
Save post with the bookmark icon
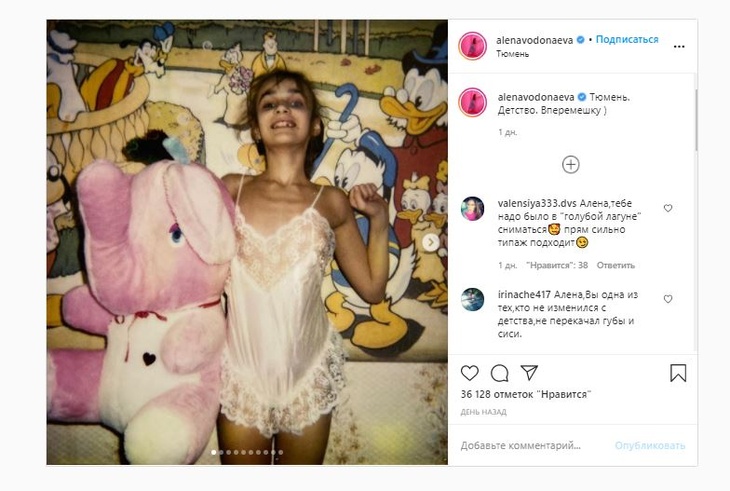[x=677, y=373]
